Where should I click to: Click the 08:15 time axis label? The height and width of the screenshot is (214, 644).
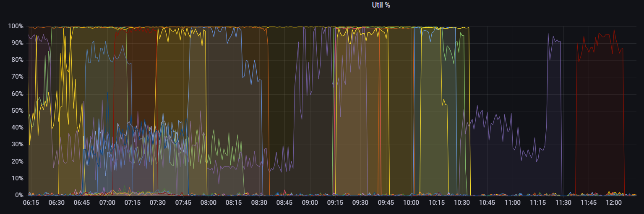(234, 203)
